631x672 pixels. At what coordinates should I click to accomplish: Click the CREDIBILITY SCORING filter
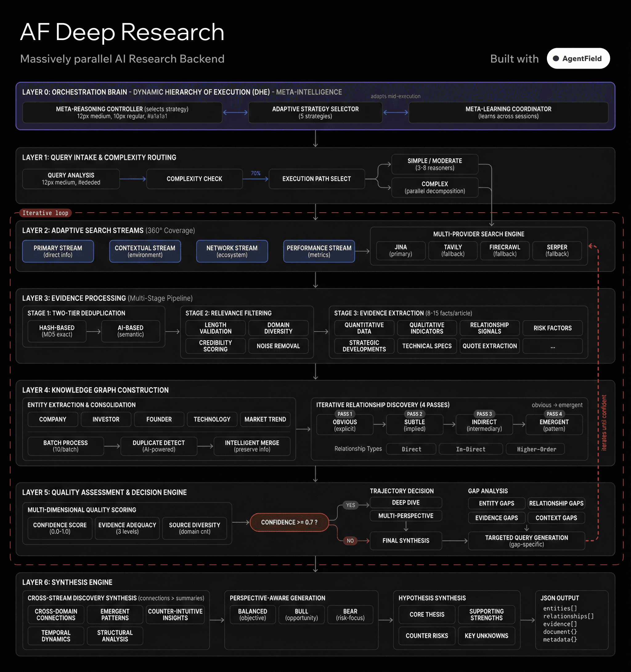pos(215,346)
